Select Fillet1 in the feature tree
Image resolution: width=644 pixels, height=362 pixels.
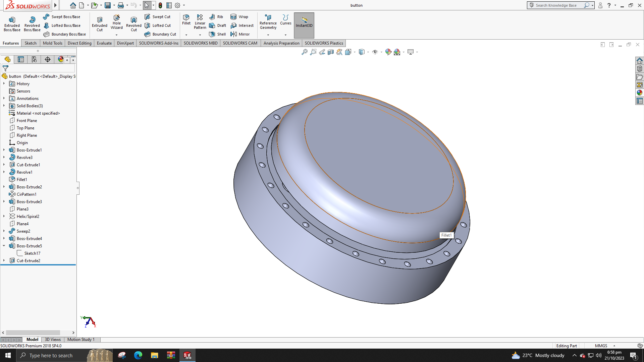[x=22, y=179]
